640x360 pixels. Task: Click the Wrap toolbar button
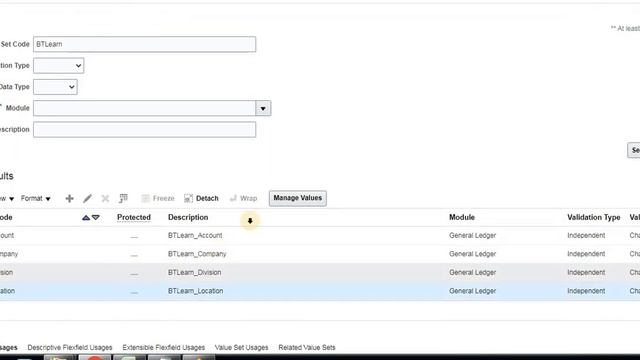pos(243,198)
